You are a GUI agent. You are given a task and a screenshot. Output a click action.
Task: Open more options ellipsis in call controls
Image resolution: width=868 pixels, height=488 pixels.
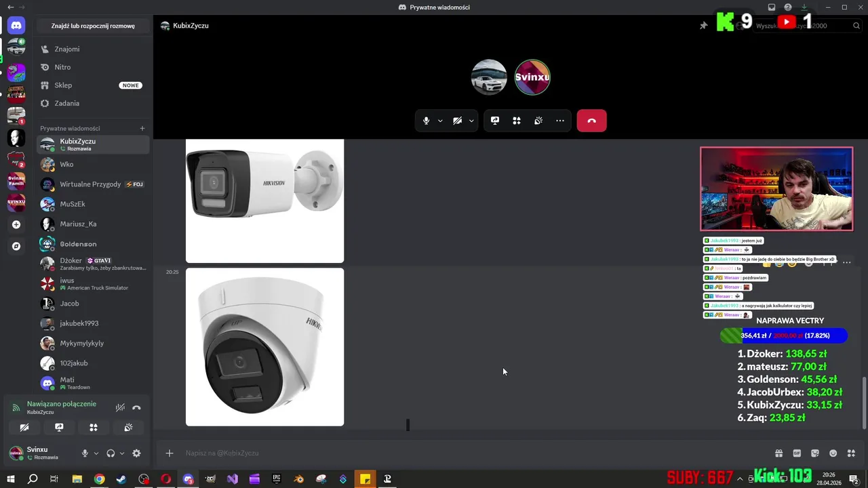[560, 121]
